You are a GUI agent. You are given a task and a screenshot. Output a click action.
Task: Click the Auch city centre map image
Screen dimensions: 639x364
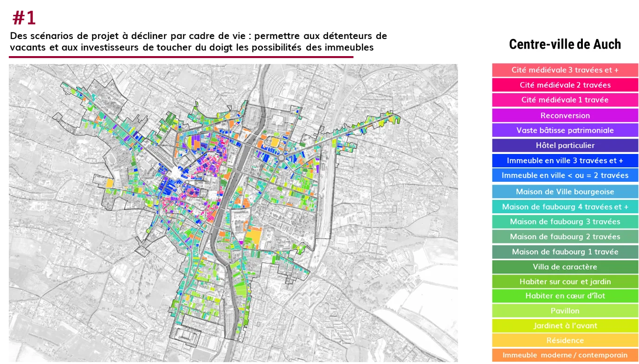point(233,213)
